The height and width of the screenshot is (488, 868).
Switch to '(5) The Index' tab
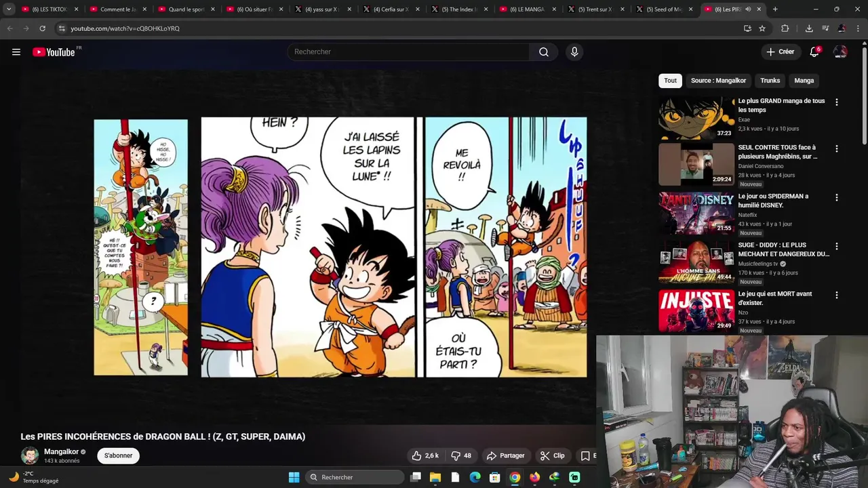[x=458, y=9]
